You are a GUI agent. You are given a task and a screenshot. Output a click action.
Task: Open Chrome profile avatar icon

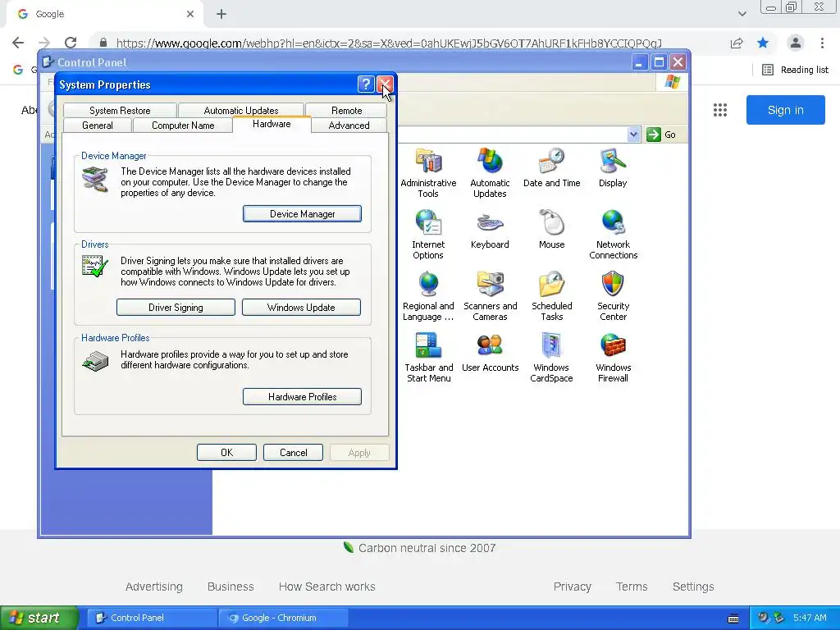[796, 43]
